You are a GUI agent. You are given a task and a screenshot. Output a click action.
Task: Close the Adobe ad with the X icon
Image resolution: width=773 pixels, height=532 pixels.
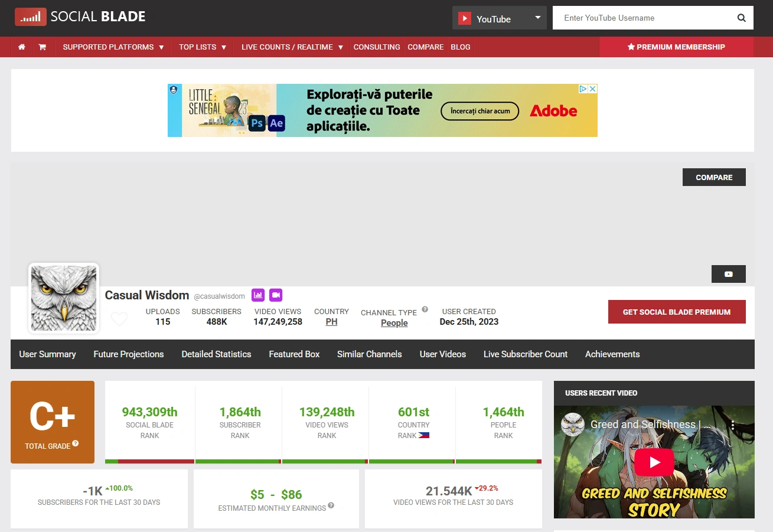[x=593, y=89]
